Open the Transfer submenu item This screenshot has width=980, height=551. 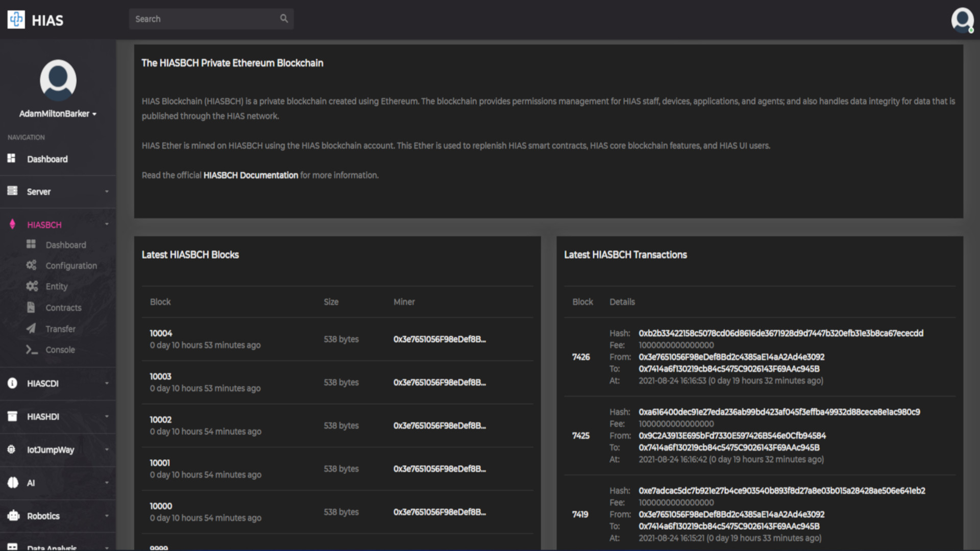click(60, 329)
